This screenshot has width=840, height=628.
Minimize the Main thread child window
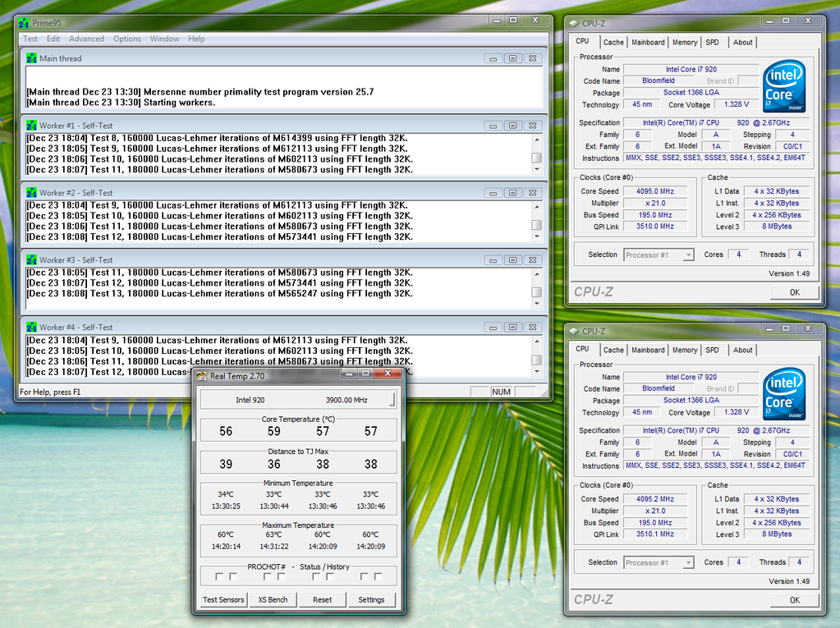pos(493,58)
